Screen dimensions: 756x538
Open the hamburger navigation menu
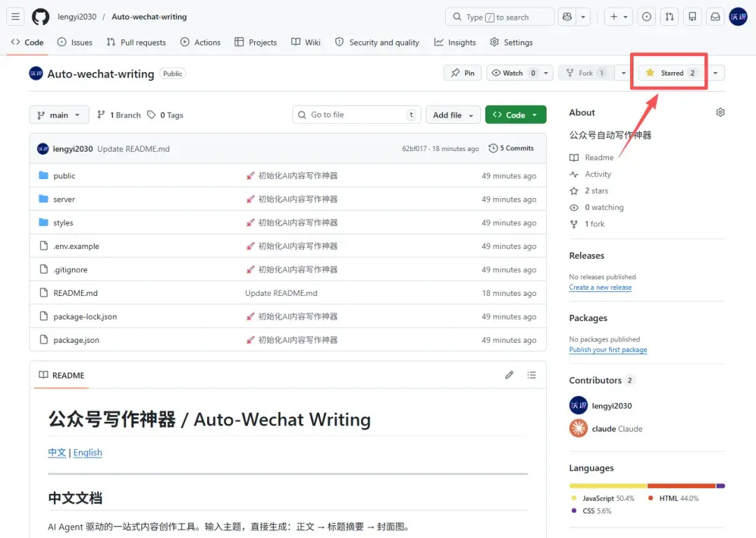pos(15,17)
